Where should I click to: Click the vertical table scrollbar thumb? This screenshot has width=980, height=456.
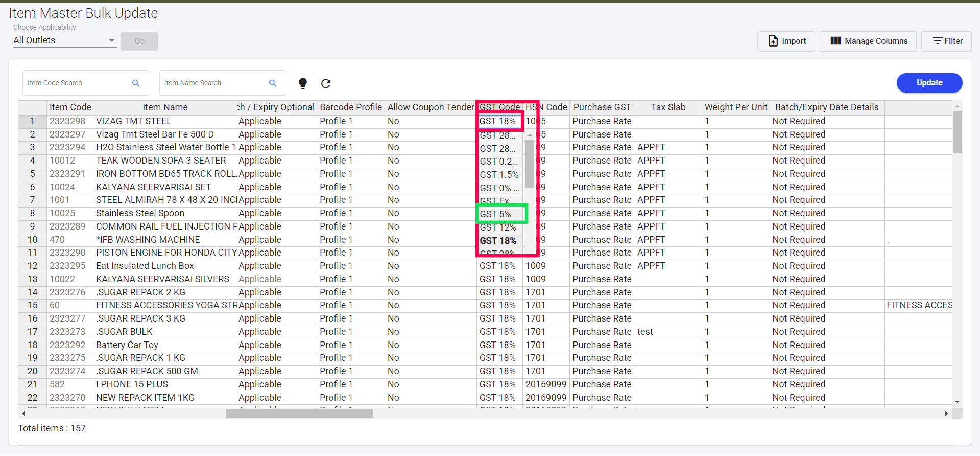point(957,131)
